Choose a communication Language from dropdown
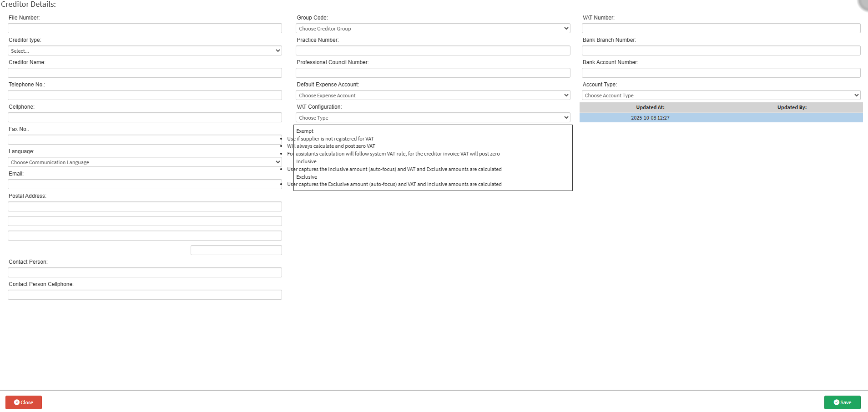The image size is (868, 412). 145,162
